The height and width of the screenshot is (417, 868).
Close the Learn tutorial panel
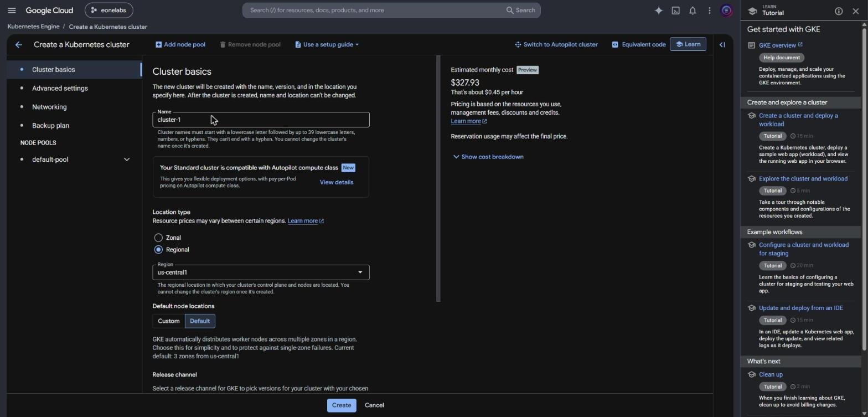[x=855, y=11]
